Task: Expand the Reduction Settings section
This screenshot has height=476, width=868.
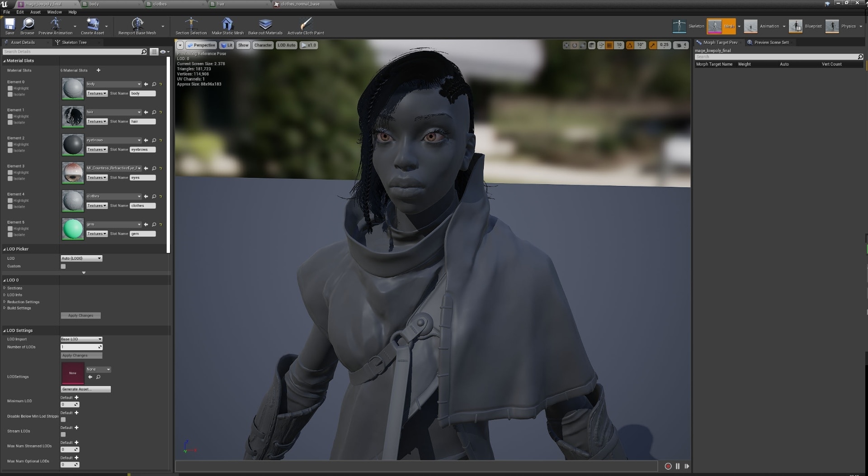Action: 23,302
